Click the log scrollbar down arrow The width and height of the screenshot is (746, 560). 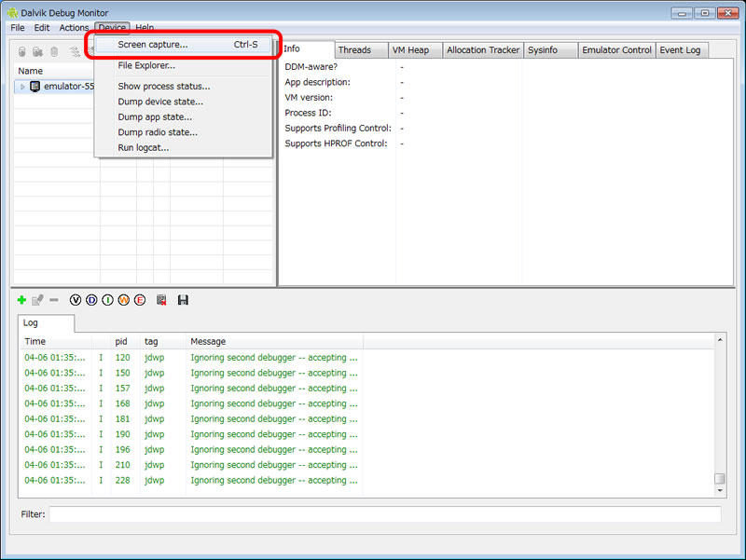(x=720, y=491)
